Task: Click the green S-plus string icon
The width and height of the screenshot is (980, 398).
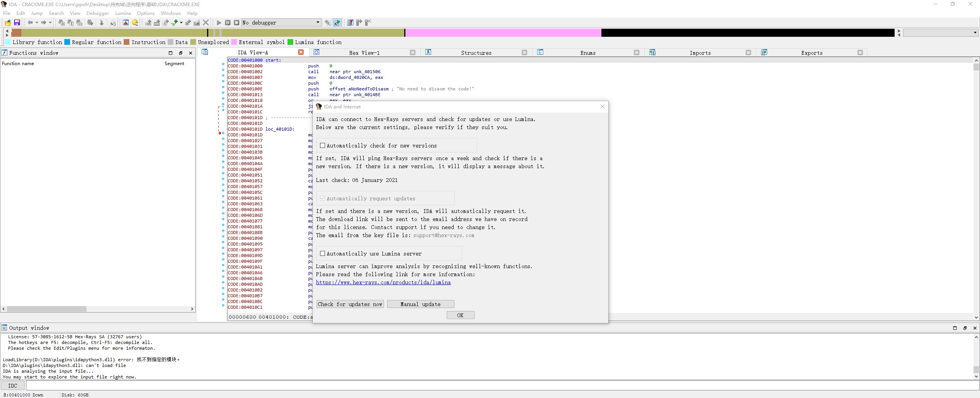Action: (175, 23)
